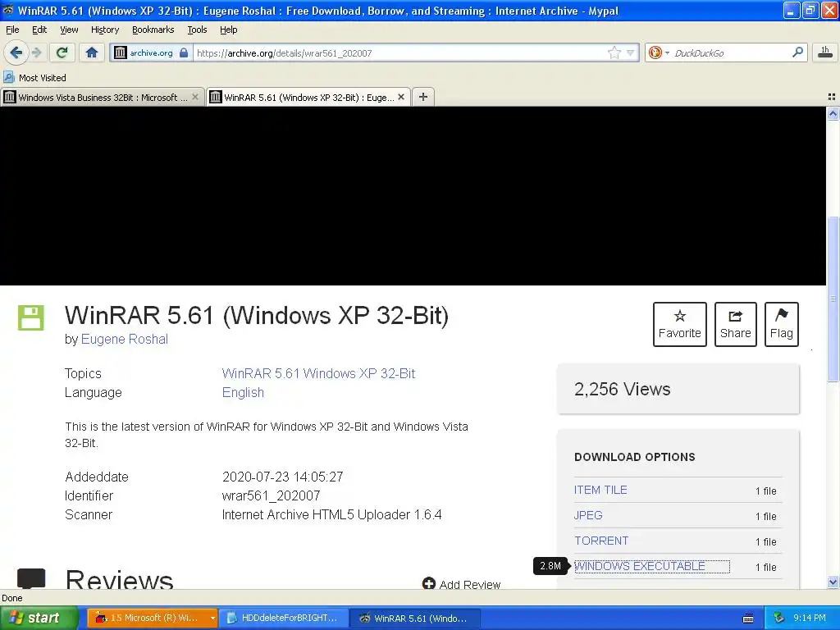Click the padlock security icon in address bar

(184, 52)
